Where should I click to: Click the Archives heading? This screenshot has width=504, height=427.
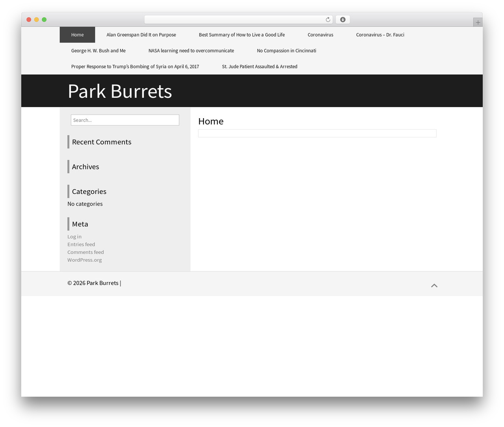coord(85,167)
